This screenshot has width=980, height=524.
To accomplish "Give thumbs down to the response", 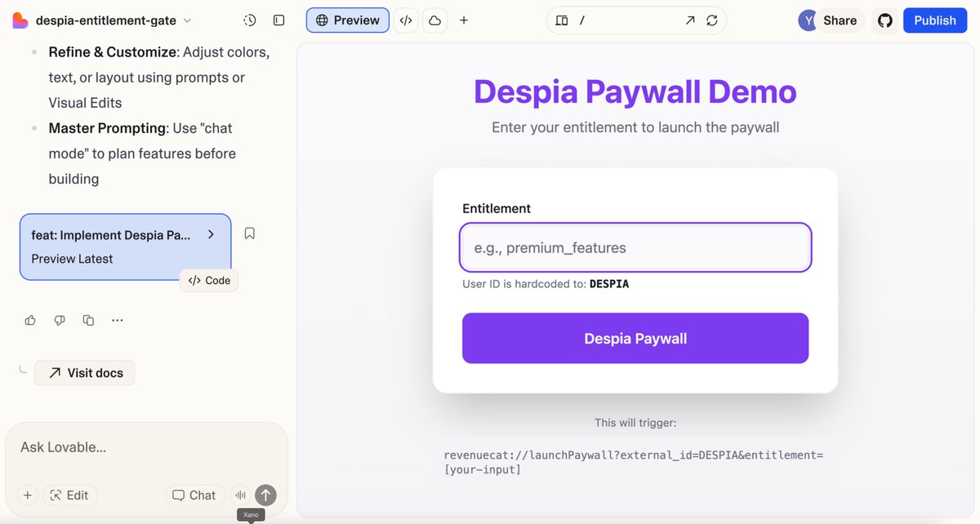I will [59, 320].
